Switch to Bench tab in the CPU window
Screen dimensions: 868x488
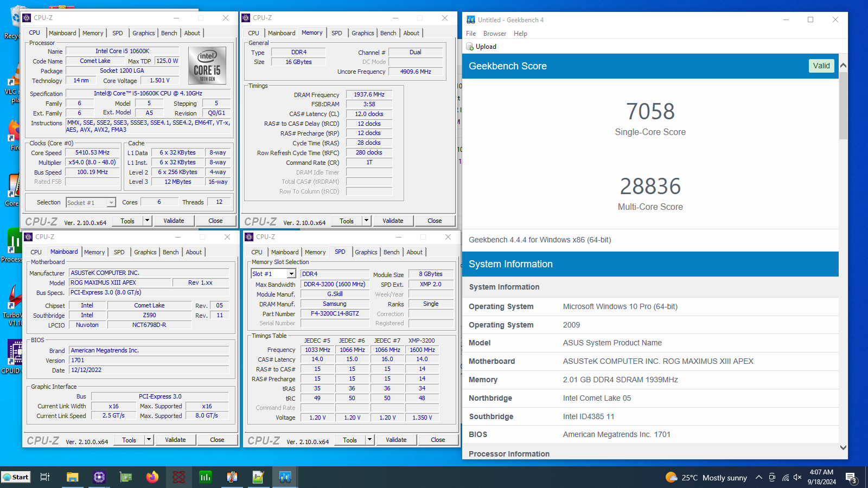coord(169,33)
